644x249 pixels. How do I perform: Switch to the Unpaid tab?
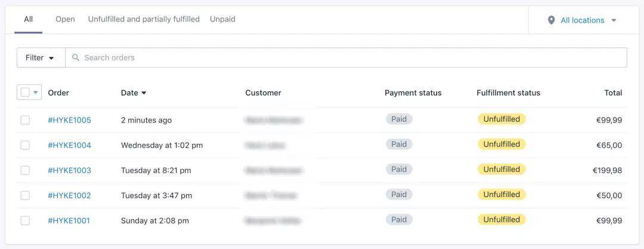pyautogui.click(x=222, y=19)
